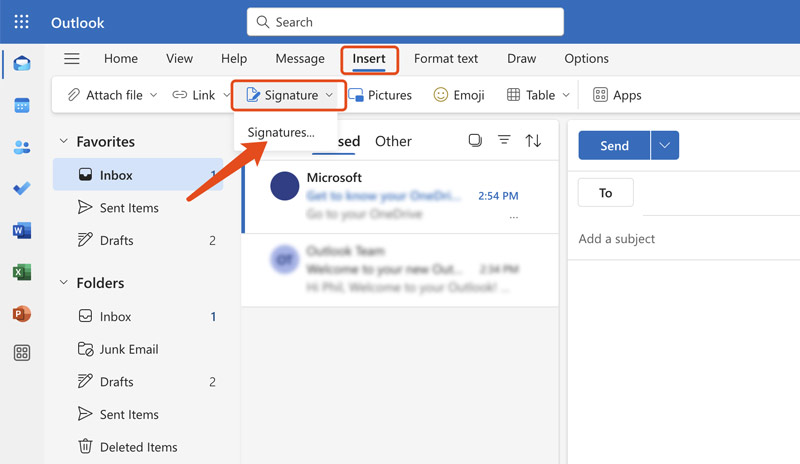Switch to the Home tab
The height and width of the screenshot is (464, 800).
tap(121, 59)
